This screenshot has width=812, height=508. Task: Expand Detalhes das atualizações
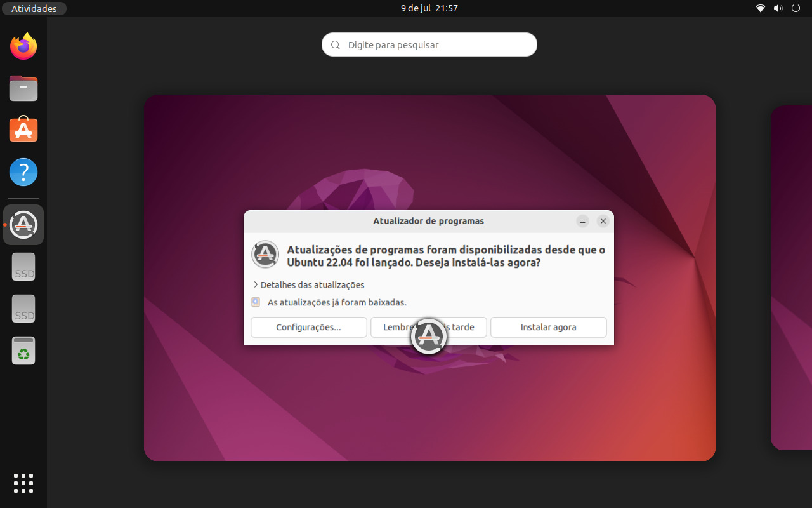point(308,285)
